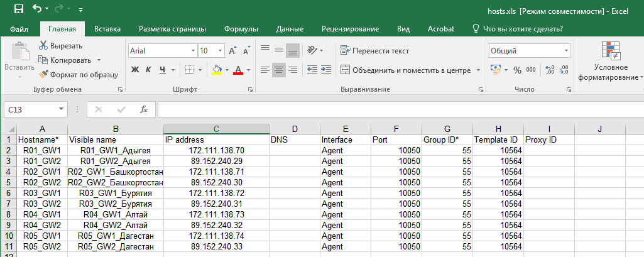Increase the font size
The height and width of the screenshot is (257, 644).
pyautogui.click(x=232, y=51)
